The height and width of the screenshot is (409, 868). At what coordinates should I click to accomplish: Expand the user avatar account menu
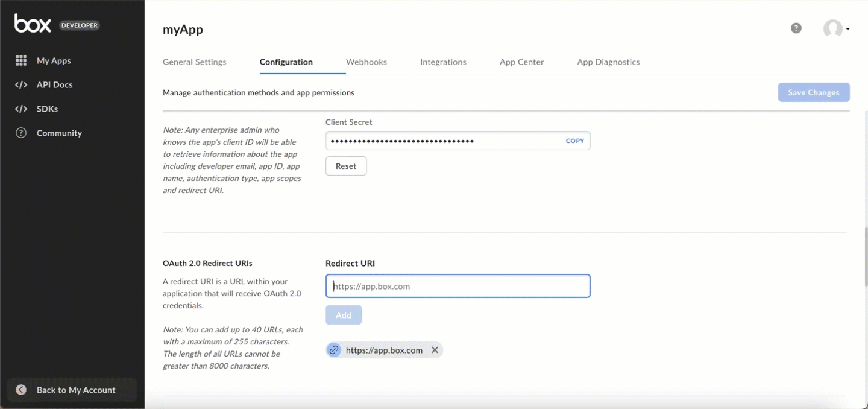click(x=837, y=28)
